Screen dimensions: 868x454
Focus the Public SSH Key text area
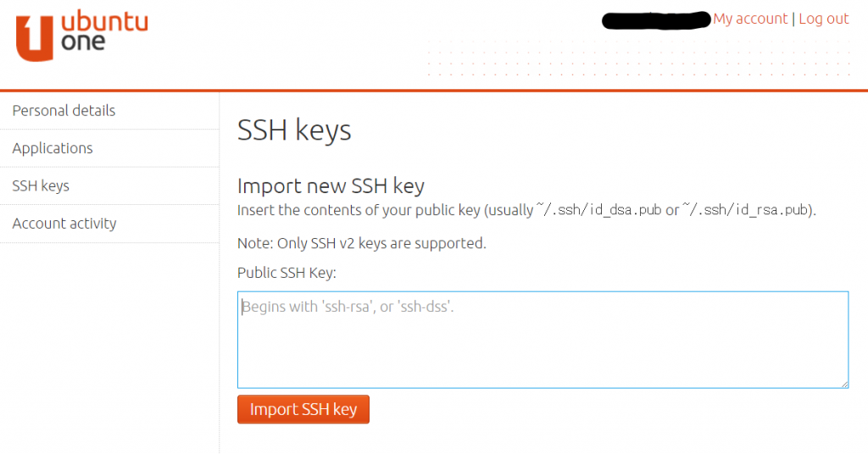[x=542, y=340]
